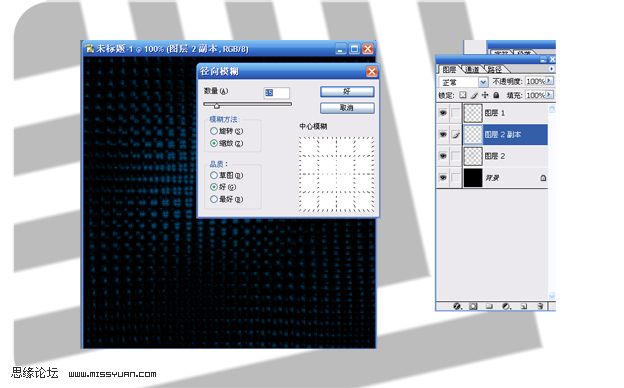The width and height of the screenshot is (624, 388).
Task: Click the link box of 图层 2
Action: [455, 156]
